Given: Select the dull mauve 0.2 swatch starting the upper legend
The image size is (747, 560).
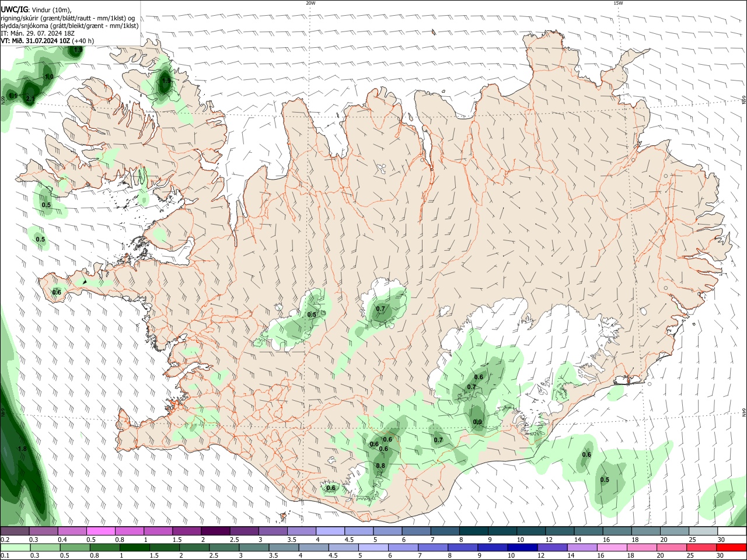Looking at the screenshot, I should [x=15, y=531].
